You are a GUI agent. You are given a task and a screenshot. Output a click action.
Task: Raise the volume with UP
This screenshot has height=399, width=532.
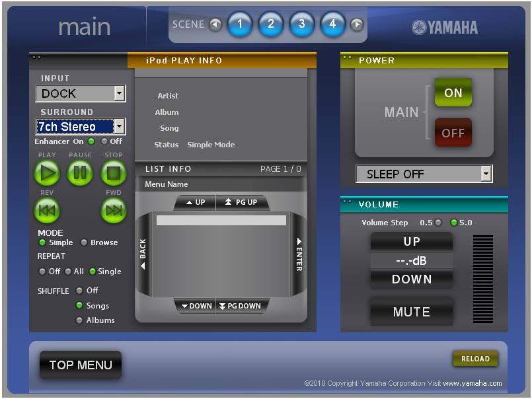coord(412,241)
